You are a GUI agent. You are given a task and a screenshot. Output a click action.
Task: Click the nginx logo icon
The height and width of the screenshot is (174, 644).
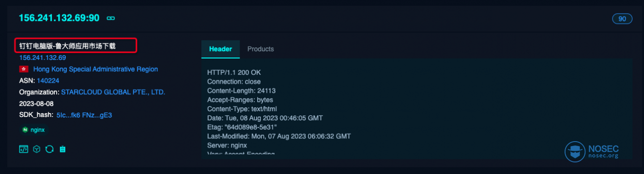pyautogui.click(x=25, y=130)
